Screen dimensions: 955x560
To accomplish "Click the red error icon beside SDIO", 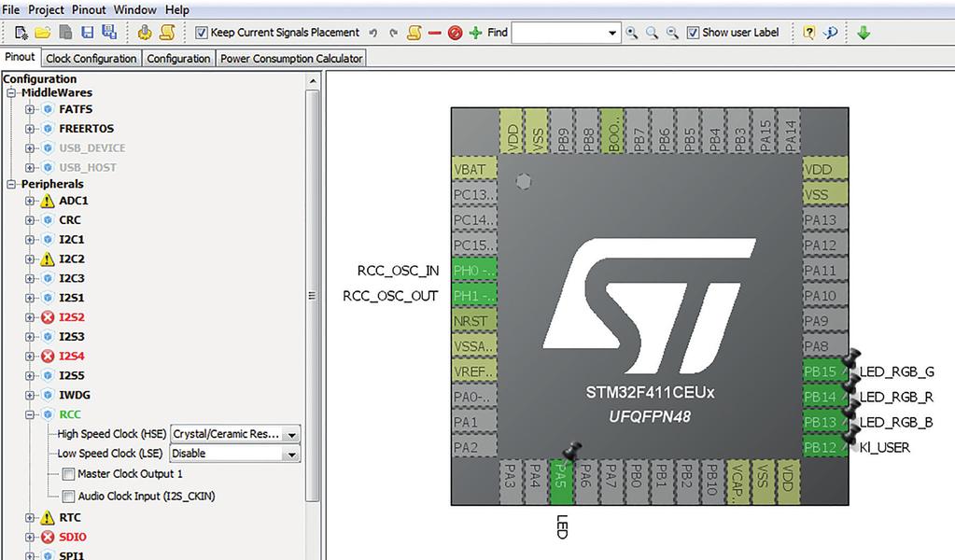I will pyautogui.click(x=48, y=537).
